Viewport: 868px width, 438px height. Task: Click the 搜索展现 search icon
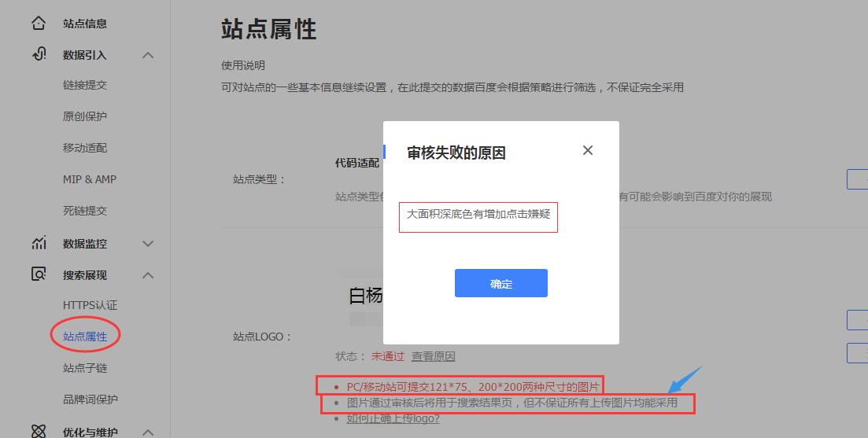(39, 274)
